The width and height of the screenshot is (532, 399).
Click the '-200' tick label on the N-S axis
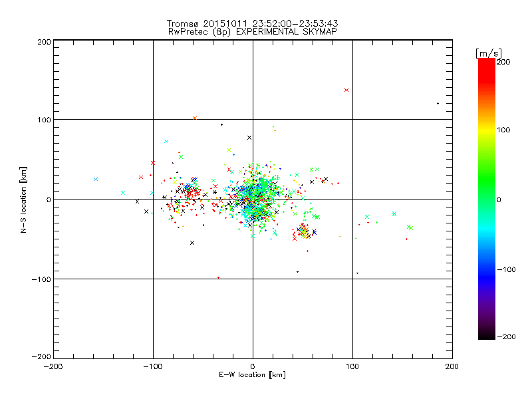pyautogui.click(x=41, y=357)
